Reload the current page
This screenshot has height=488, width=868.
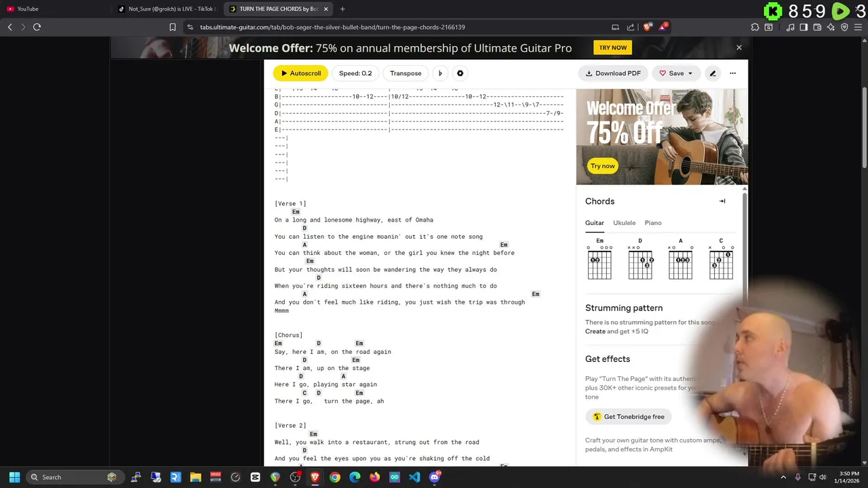click(x=37, y=27)
